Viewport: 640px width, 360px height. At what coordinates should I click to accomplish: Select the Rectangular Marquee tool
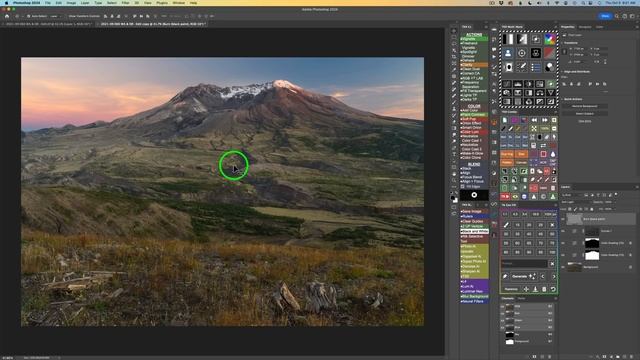(x=454, y=37)
